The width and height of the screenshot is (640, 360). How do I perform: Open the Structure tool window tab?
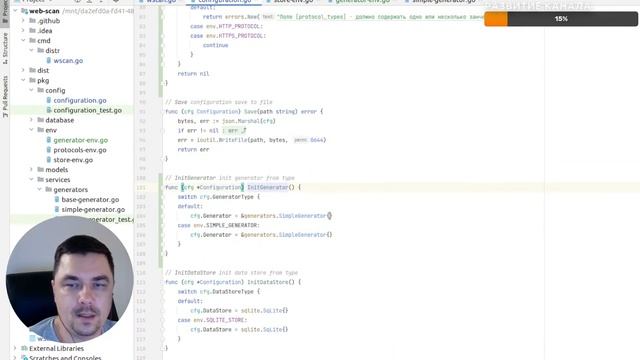point(5,48)
